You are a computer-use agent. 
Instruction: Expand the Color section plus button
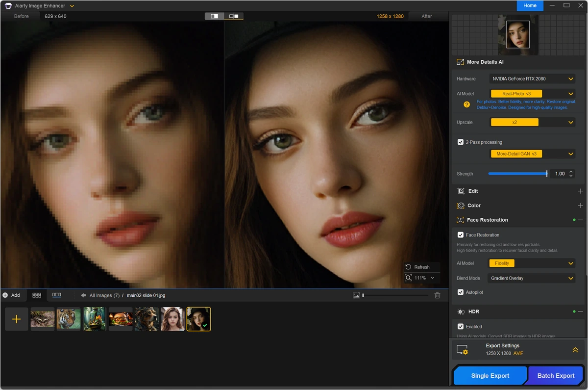pos(580,206)
